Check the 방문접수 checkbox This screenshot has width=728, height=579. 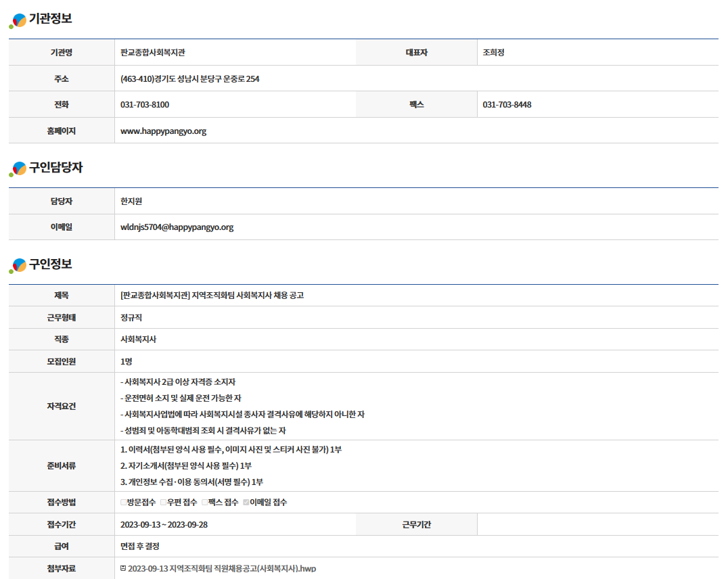(123, 503)
